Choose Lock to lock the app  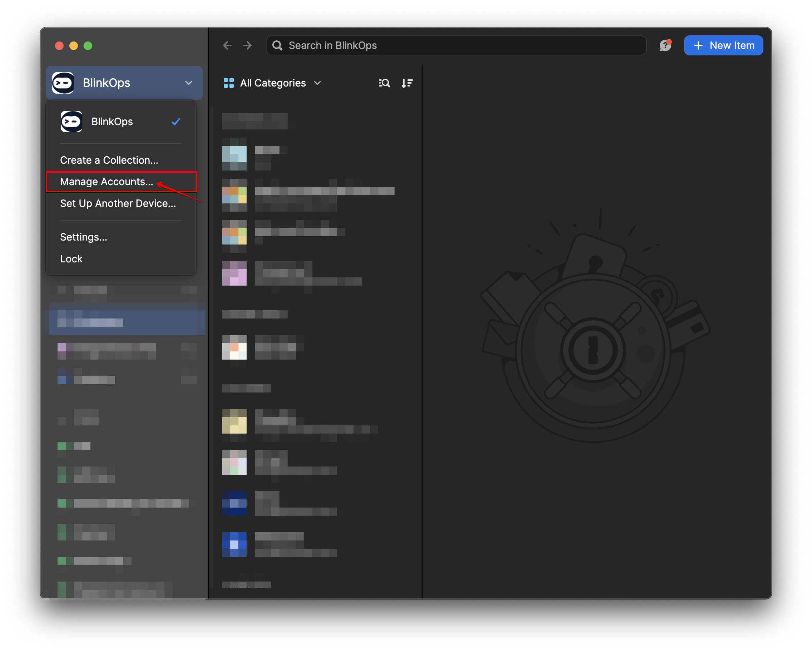point(71,258)
